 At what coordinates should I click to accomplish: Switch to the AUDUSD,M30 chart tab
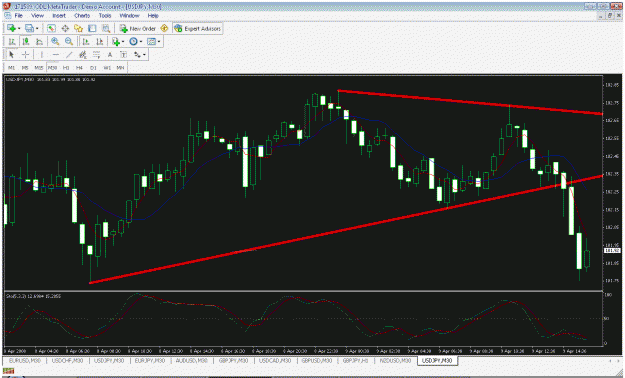(x=191, y=360)
